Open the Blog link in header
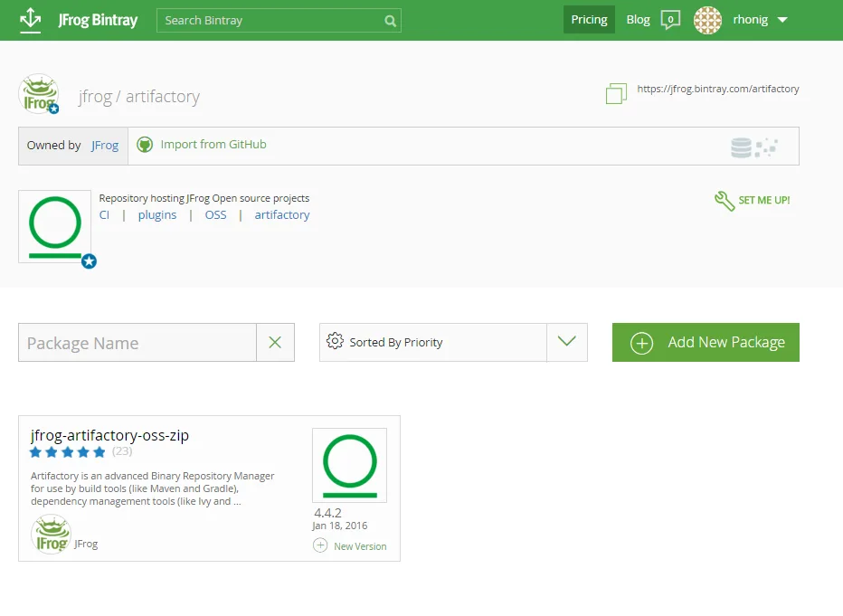 639,20
